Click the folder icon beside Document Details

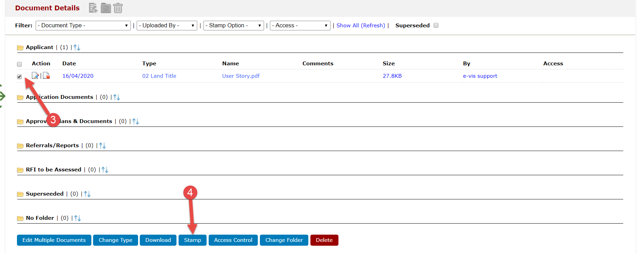click(106, 8)
